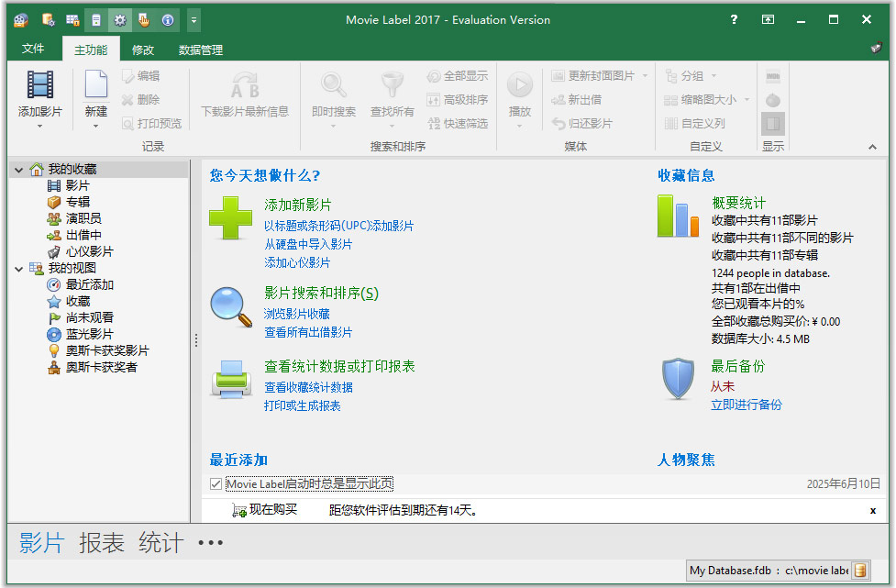This screenshot has width=896, height=588.
Task: Select Cast and Crew (演职员) tree item
Action: (83, 218)
